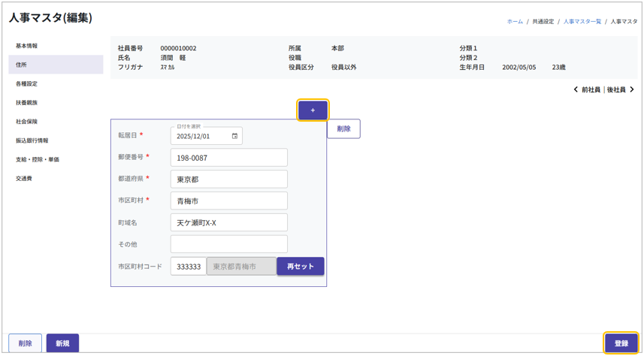644x356 pixels.
Task: Open the 交通費 section
Action: coord(24,178)
